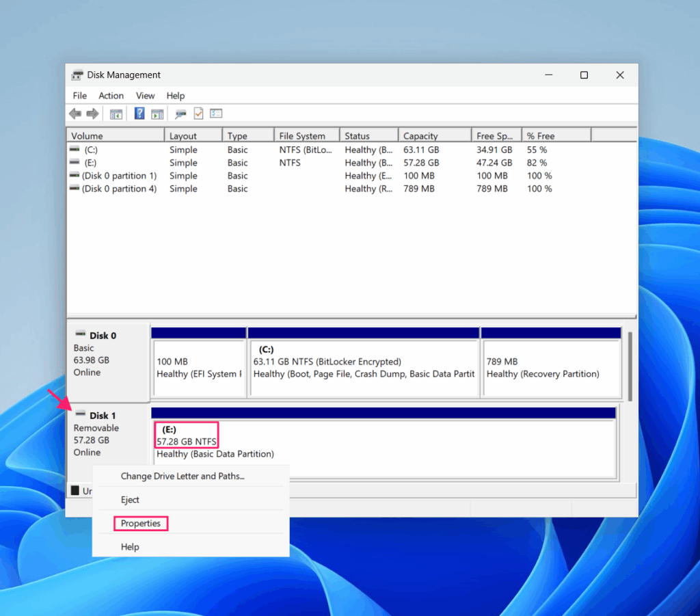Sort by the Free Sp... column header
Screen dimensions: 700x616
(x=496, y=135)
